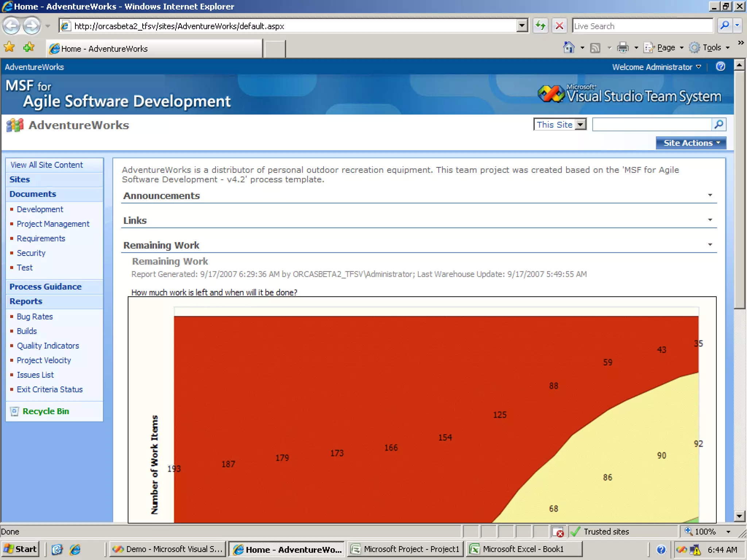Open the This Site scope dropdown
Viewport: 747px width, 560px height.
[581, 125]
